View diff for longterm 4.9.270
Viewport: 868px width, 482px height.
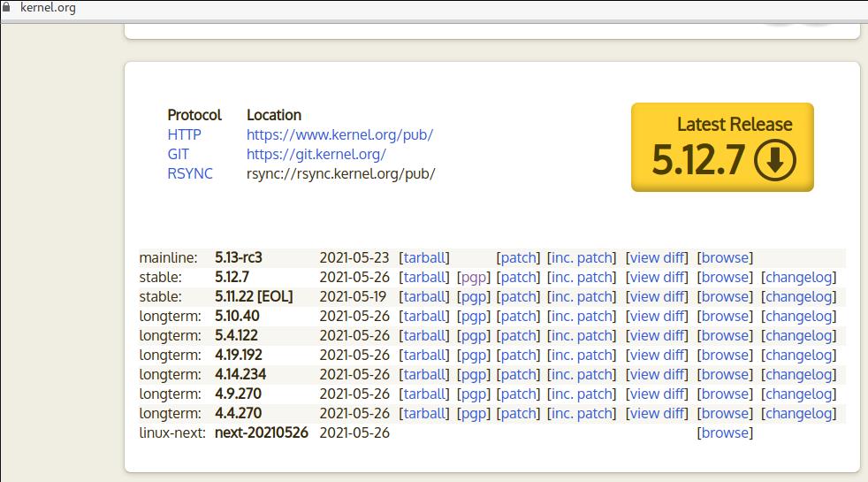point(657,394)
